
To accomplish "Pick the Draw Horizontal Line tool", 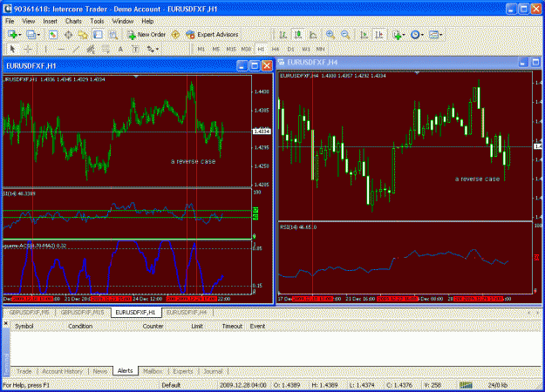I will [61, 50].
